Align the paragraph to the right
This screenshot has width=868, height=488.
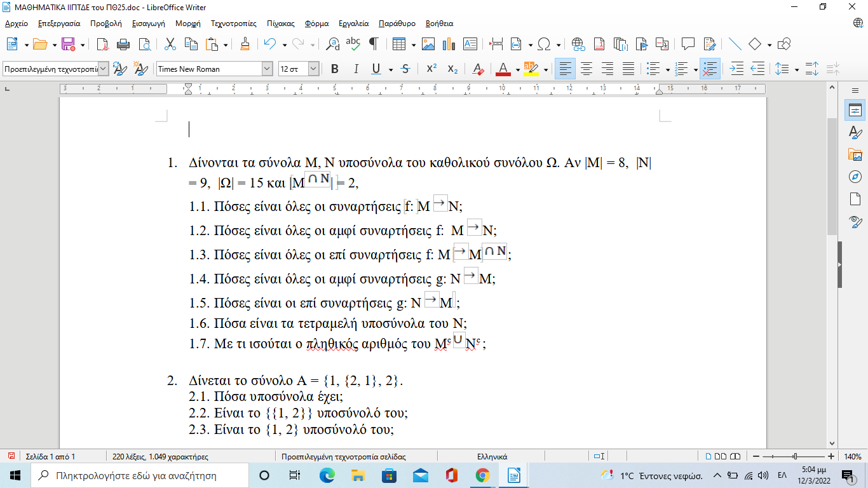pos(607,69)
